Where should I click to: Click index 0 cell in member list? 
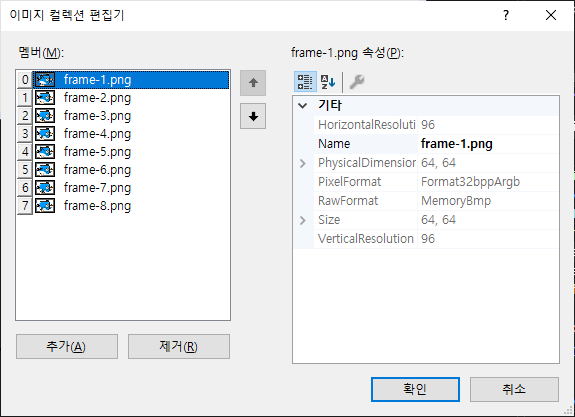point(25,80)
